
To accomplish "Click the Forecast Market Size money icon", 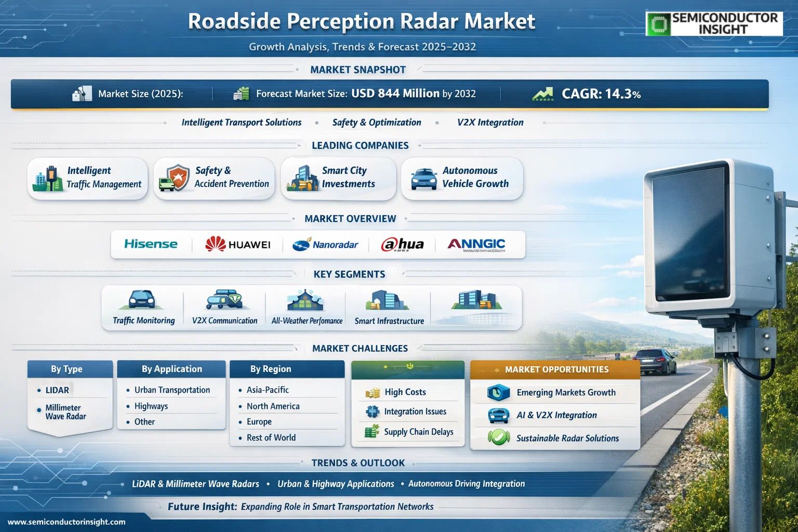I will [x=241, y=94].
